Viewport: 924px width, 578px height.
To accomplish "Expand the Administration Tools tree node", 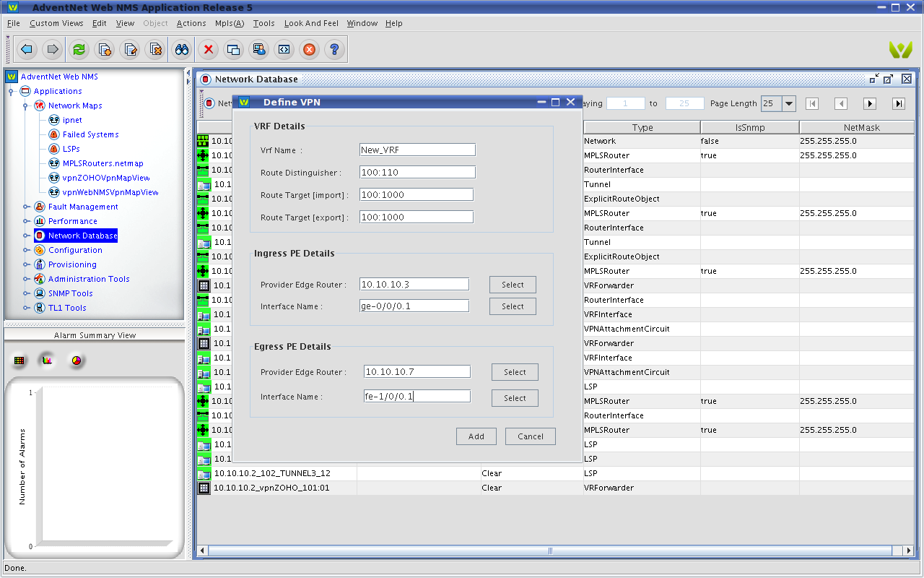I will pos(25,280).
